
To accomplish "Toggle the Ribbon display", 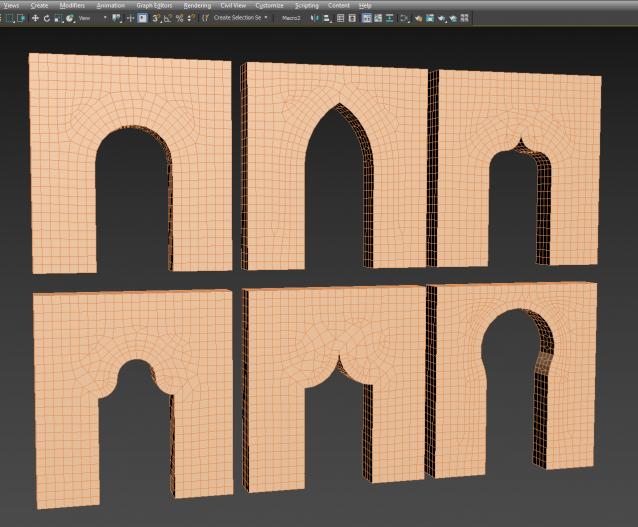I will (x=367, y=18).
